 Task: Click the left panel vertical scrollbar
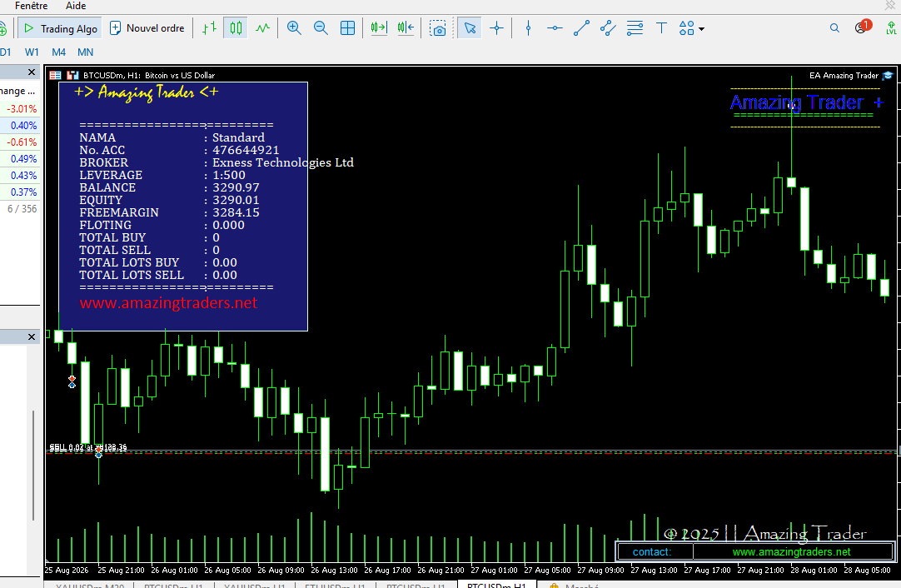(x=33, y=466)
